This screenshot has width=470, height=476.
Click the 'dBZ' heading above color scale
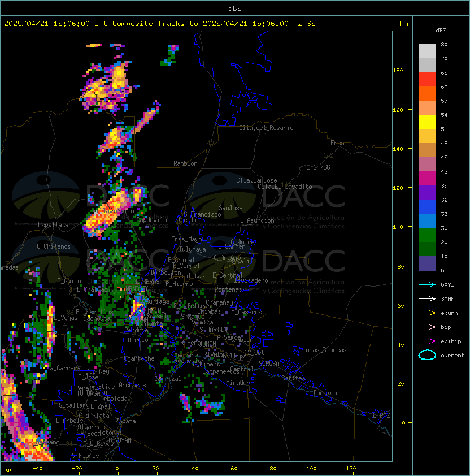[x=441, y=31]
